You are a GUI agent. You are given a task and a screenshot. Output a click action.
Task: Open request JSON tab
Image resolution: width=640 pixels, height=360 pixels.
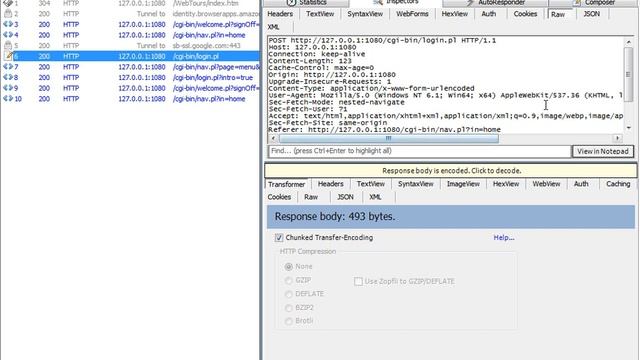point(591,14)
